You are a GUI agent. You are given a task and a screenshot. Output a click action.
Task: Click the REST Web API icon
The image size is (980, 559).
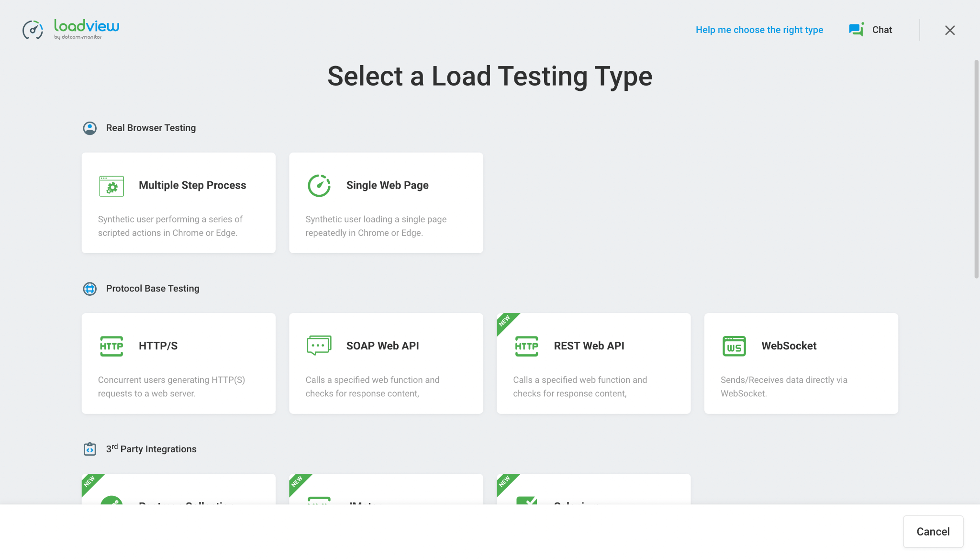point(526,346)
